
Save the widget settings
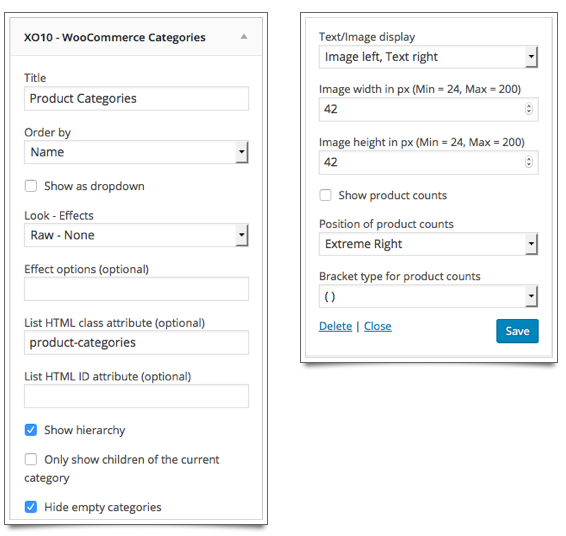[x=517, y=331]
